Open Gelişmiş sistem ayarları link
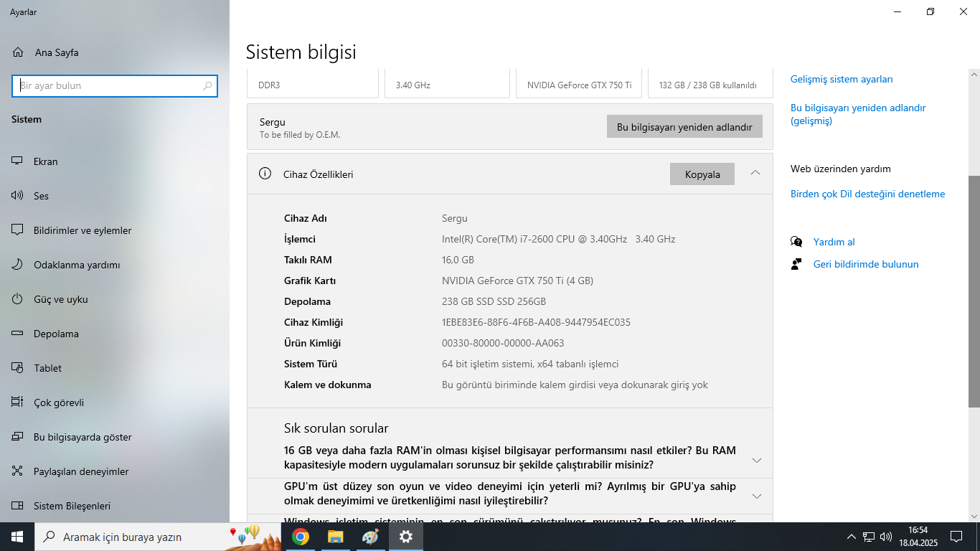The image size is (980, 551). pyautogui.click(x=842, y=79)
